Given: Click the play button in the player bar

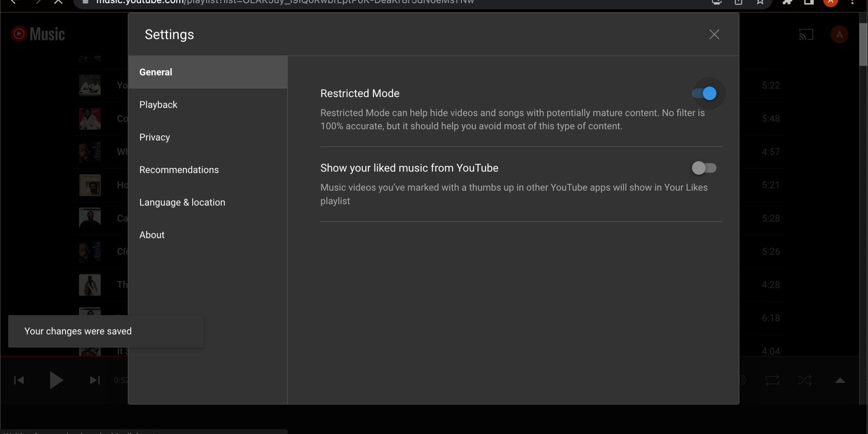Looking at the screenshot, I should [x=56, y=380].
